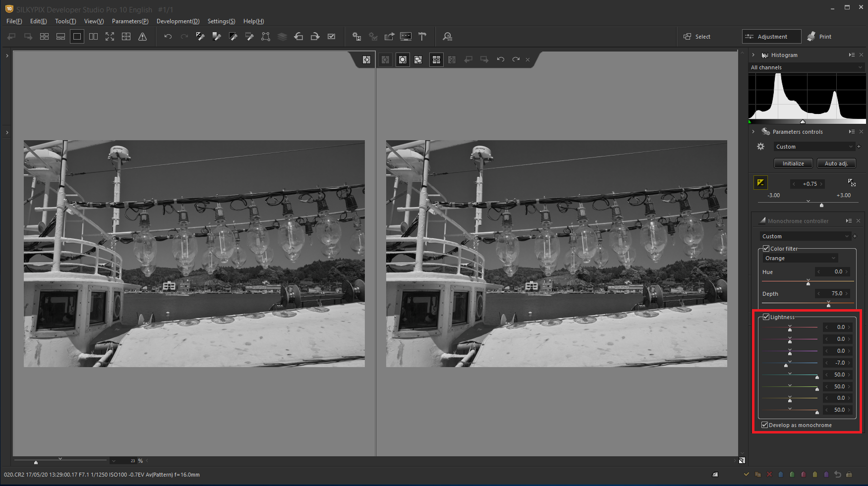
Task: Open batch development gear-save icon
Action: click(x=356, y=37)
